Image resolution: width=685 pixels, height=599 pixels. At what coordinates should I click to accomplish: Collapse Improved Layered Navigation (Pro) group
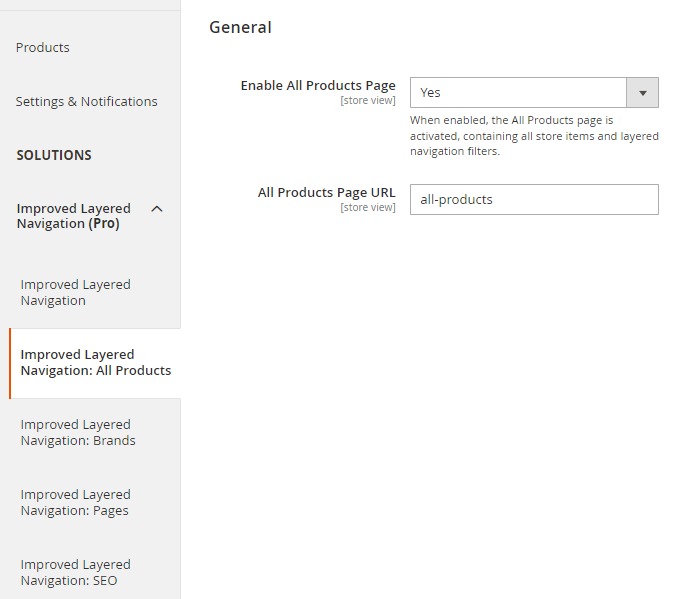coord(90,216)
